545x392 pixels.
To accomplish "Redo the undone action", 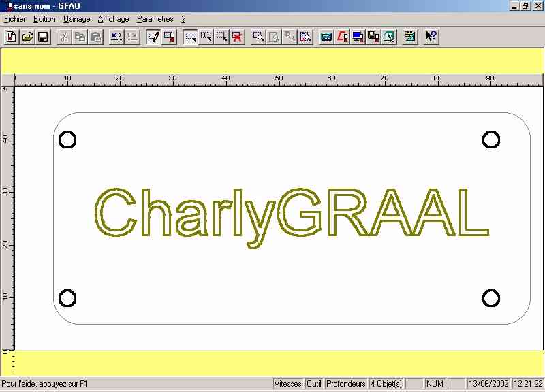I will (132, 37).
